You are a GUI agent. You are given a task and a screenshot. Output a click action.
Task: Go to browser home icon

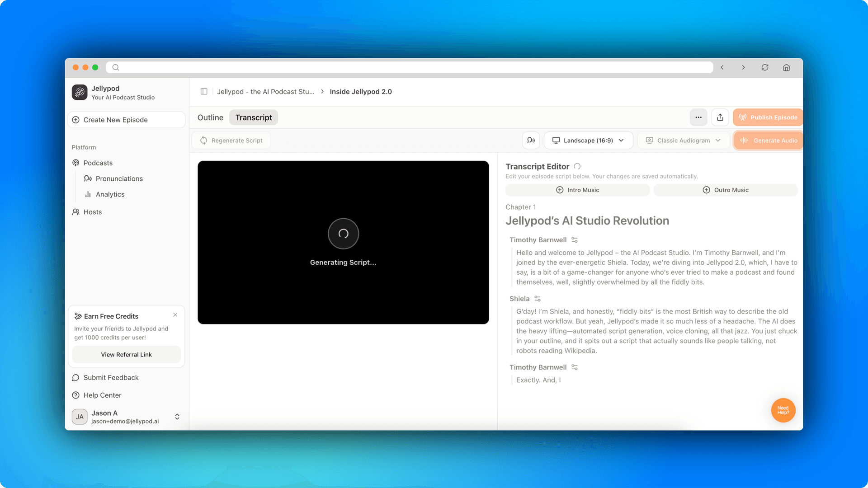tap(787, 67)
